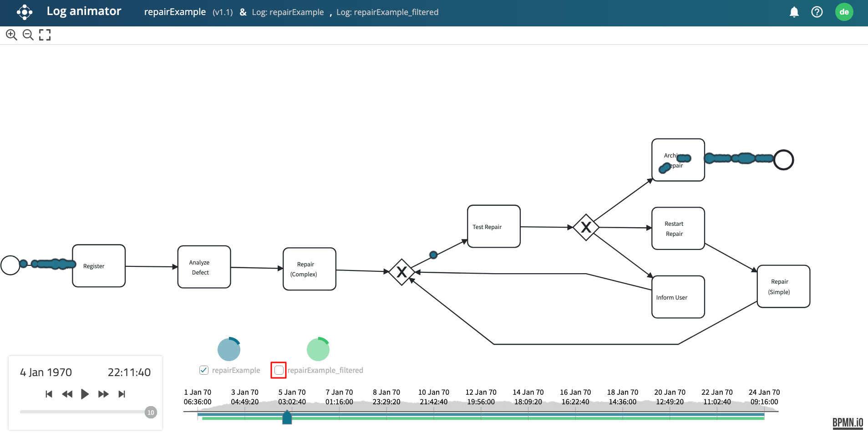This screenshot has height=438, width=868.
Task: Jump to the start of the animation
Action: point(49,394)
